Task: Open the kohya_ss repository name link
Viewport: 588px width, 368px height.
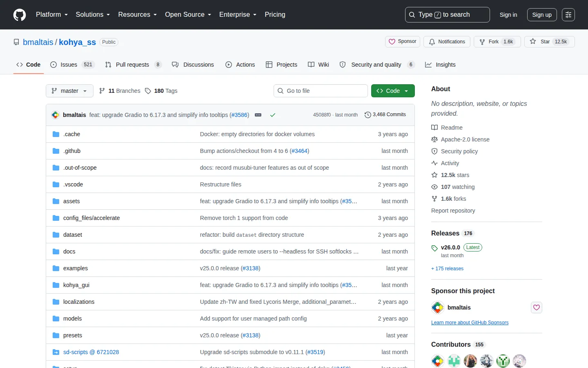Action: click(77, 42)
